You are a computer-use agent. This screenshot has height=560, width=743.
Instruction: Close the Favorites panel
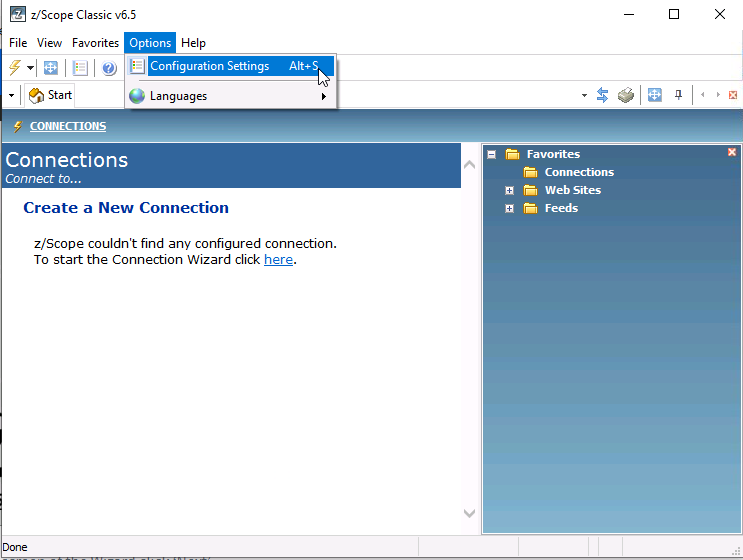pos(732,152)
